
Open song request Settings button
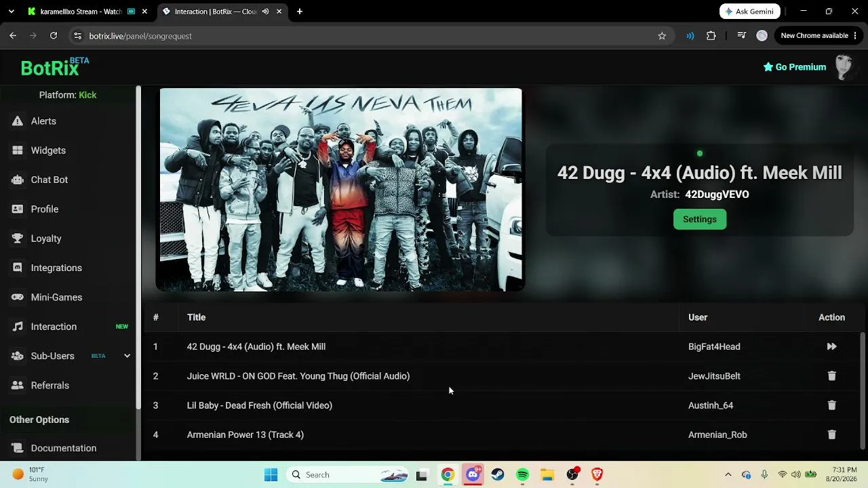click(700, 219)
